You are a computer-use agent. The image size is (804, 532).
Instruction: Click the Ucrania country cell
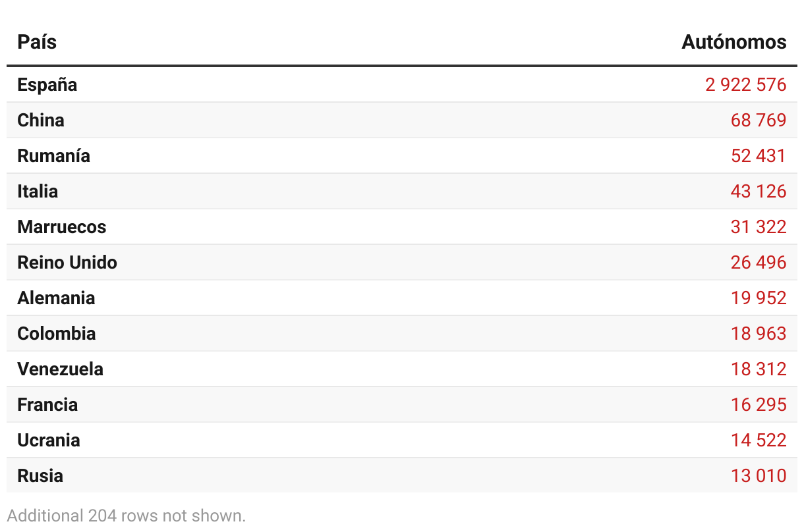[x=49, y=440]
